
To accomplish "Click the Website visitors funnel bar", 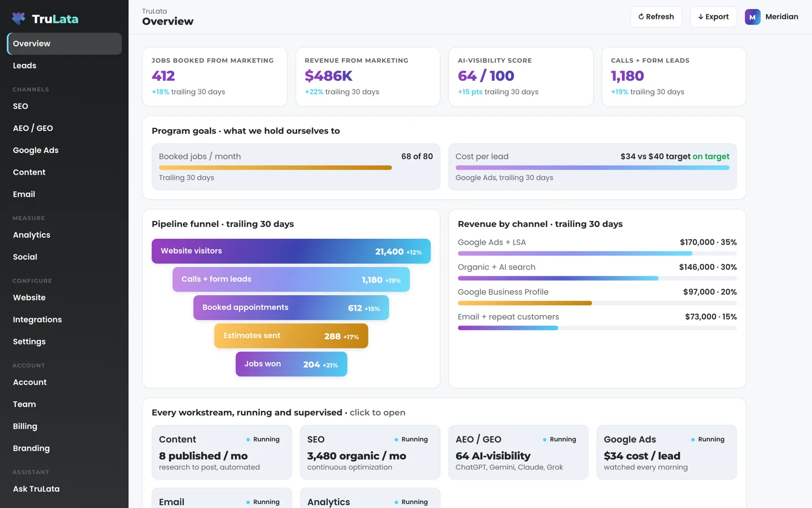I will click(x=291, y=251).
